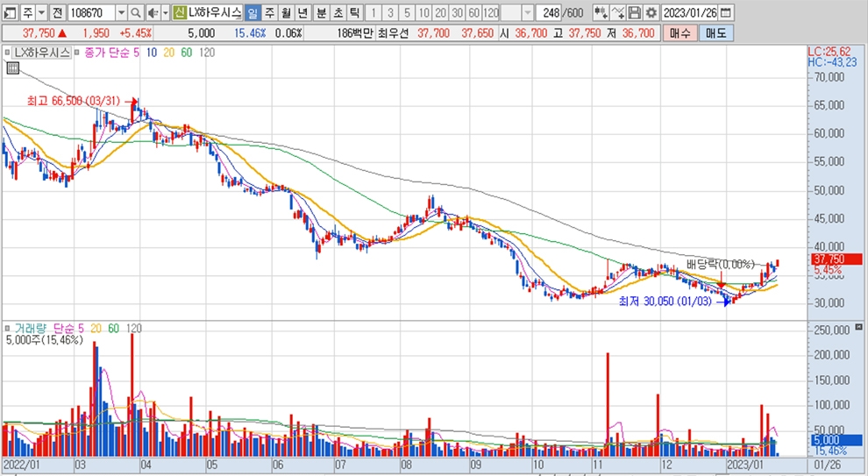This screenshot has width=868, height=476.
Task: Click the data table grid icon
Action: coord(13,68)
